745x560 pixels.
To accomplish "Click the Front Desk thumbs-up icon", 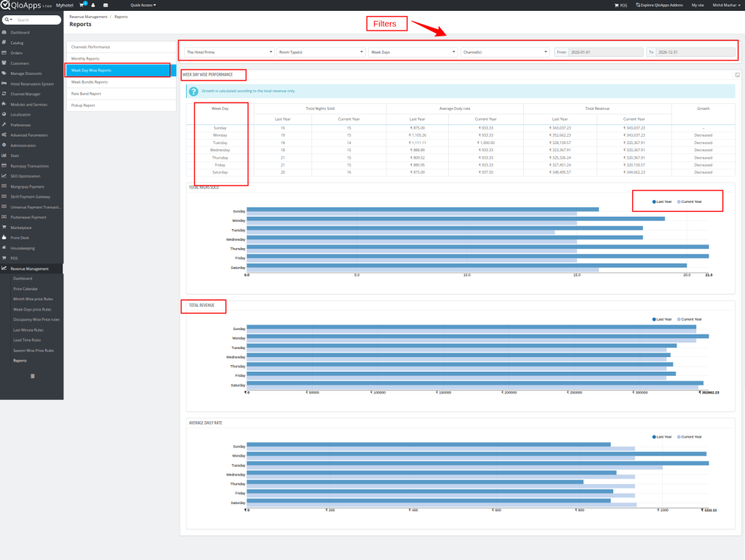I will click(x=5, y=238).
